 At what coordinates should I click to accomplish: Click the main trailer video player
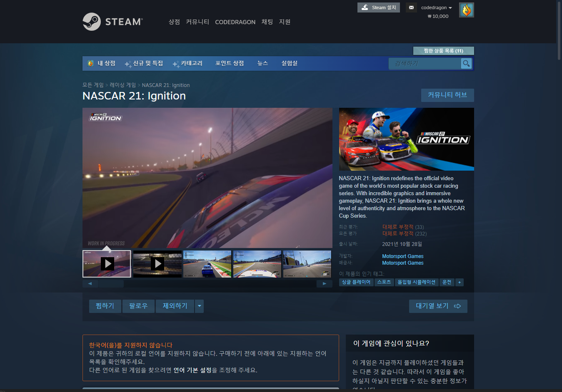pyautogui.click(x=207, y=178)
